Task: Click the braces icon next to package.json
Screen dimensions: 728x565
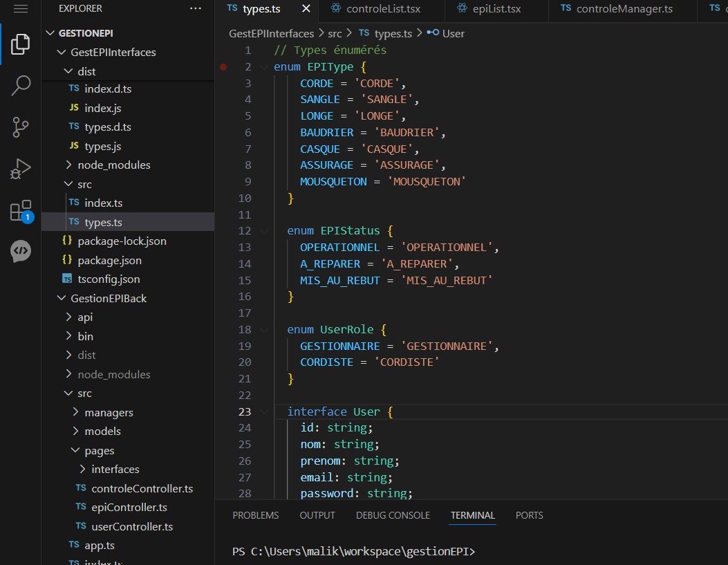Action: [67, 260]
